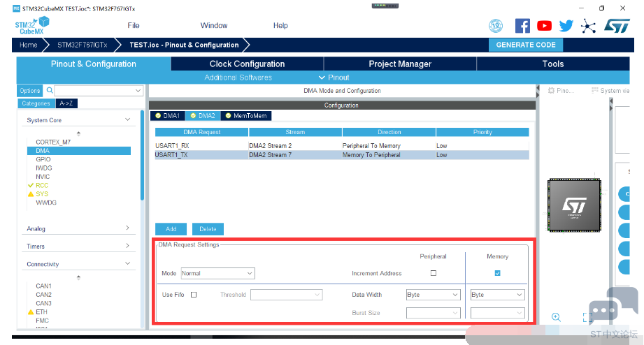The image size is (644, 345).
Task: Open the ST community network icon
Action: point(588,27)
